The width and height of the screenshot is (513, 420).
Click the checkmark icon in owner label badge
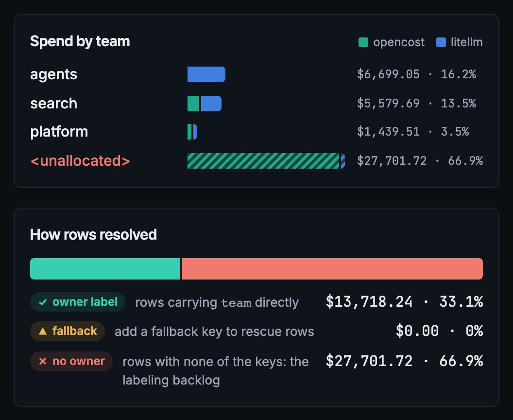click(43, 302)
